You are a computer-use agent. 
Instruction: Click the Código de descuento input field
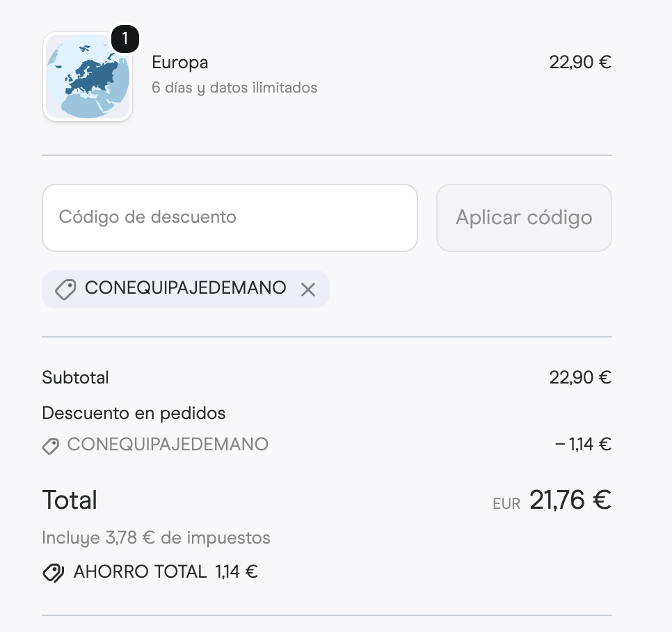coord(230,217)
